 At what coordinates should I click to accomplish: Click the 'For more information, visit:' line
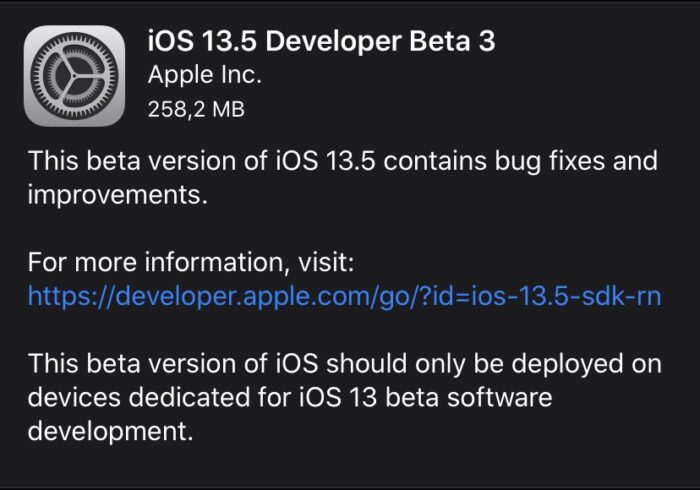pyautogui.click(x=191, y=262)
